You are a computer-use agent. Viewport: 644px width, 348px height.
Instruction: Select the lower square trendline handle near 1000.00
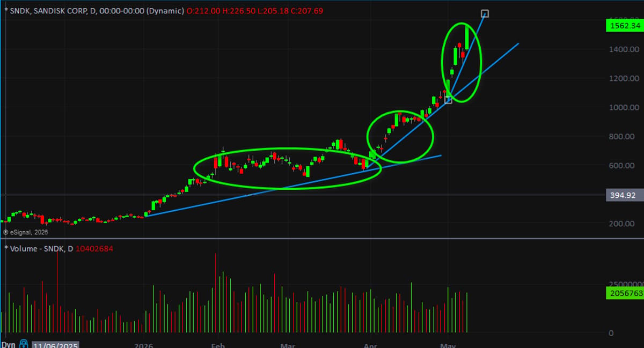(x=448, y=100)
